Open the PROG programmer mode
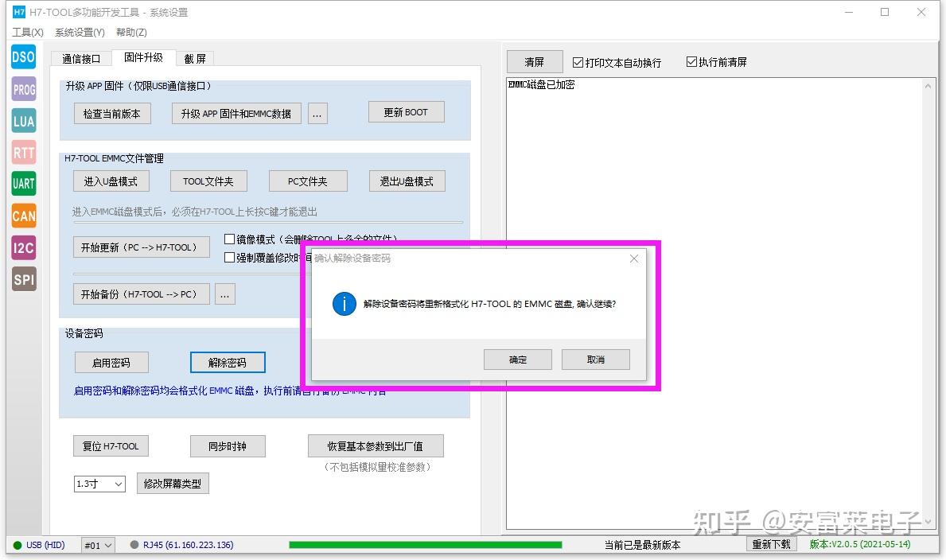Image resolution: width=946 pixels, height=560 pixels. [23, 88]
